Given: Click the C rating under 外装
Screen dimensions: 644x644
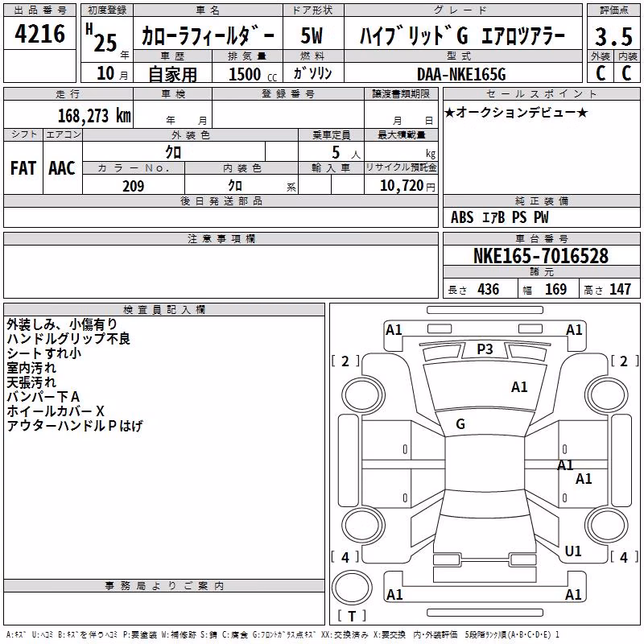Looking at the screenshot, I should (601, 73).
